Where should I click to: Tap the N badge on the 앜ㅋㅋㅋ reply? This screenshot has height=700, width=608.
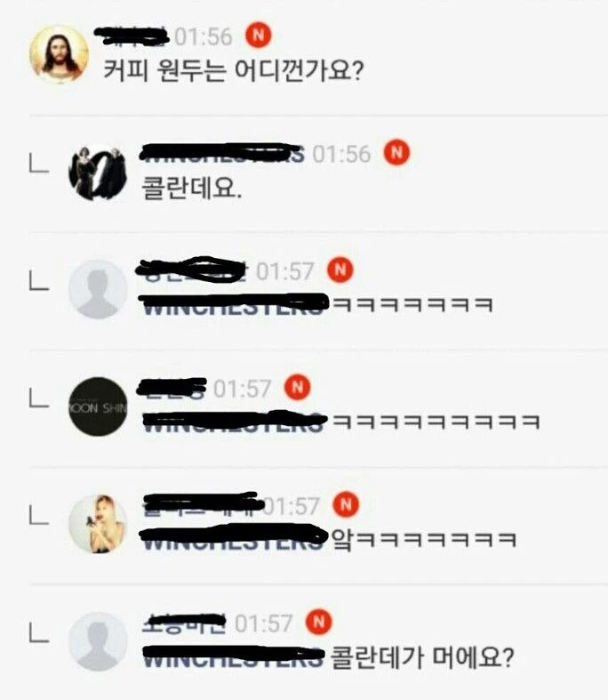pos(346,504)
